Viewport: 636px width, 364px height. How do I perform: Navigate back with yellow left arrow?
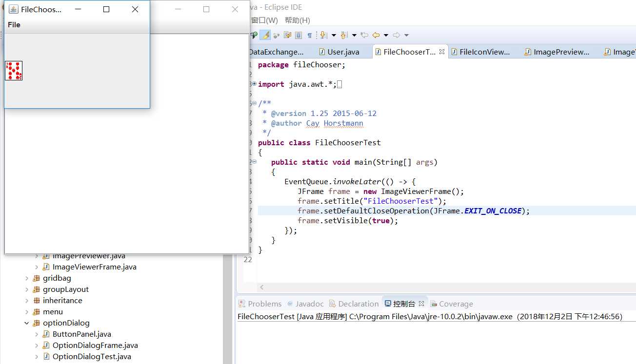coord(376,35)
